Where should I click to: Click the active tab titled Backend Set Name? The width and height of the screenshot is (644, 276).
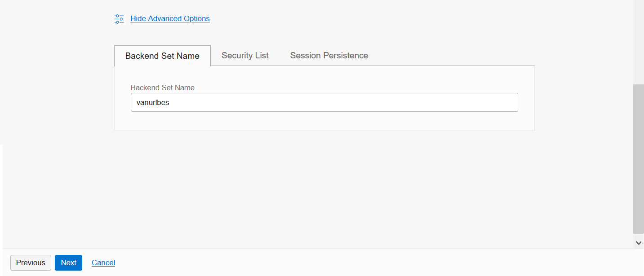click(x=162, y=56)
